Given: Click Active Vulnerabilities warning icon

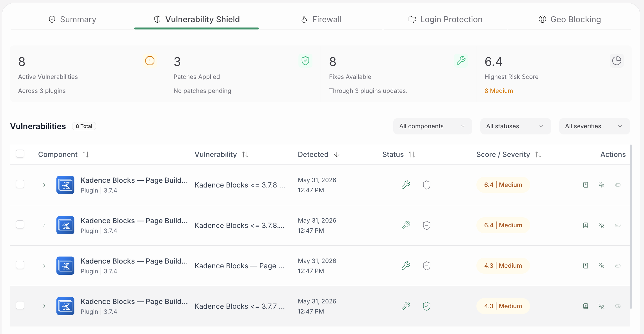Looking at the screenshot, I should (x=150, y=61).
